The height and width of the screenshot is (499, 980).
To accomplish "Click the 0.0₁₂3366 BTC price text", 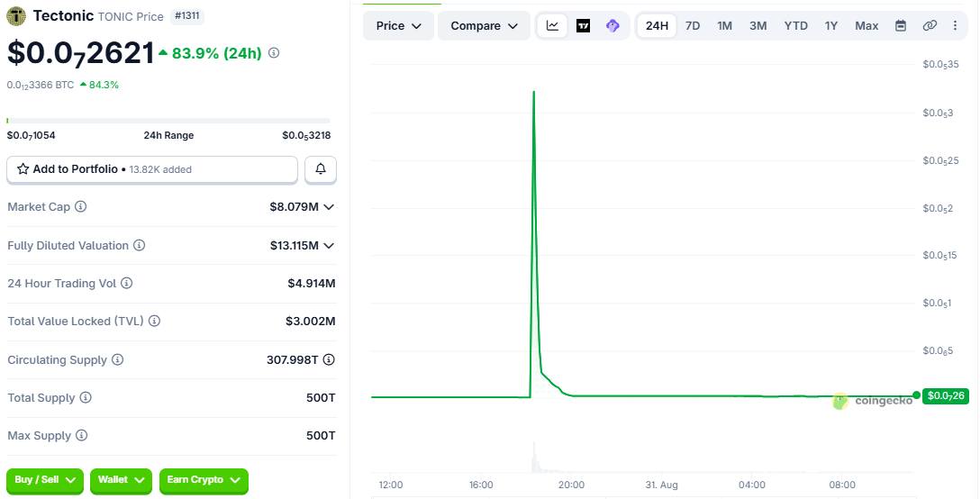I will click(x=41, y=85).
